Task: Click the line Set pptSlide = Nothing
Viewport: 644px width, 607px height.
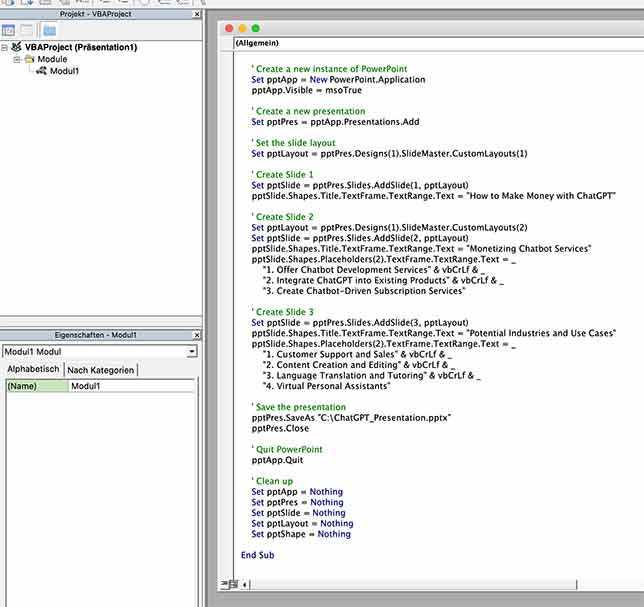Action: coord(299,513)
